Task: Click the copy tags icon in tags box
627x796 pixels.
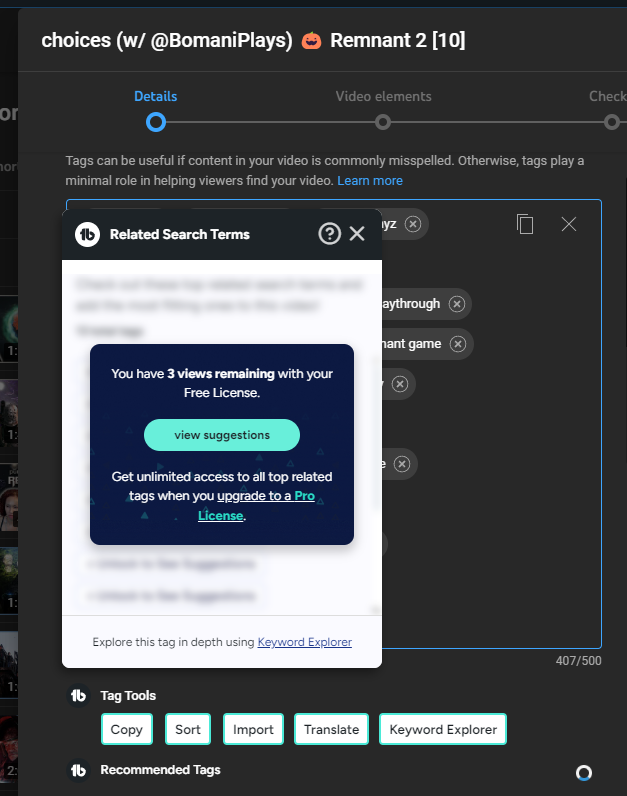Action: point(525,224)
